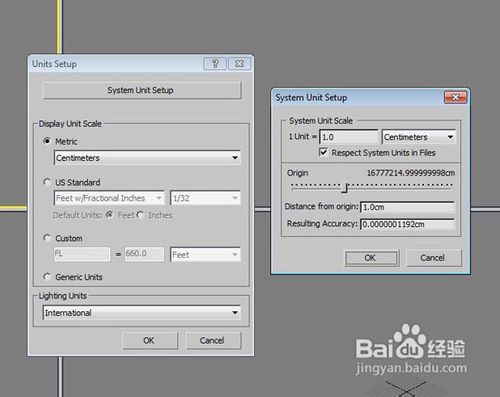The height and width of the screenshot is (397, 500).
Task: Open the 1/32 fraction dropdown
Action: tap(205, 198)
